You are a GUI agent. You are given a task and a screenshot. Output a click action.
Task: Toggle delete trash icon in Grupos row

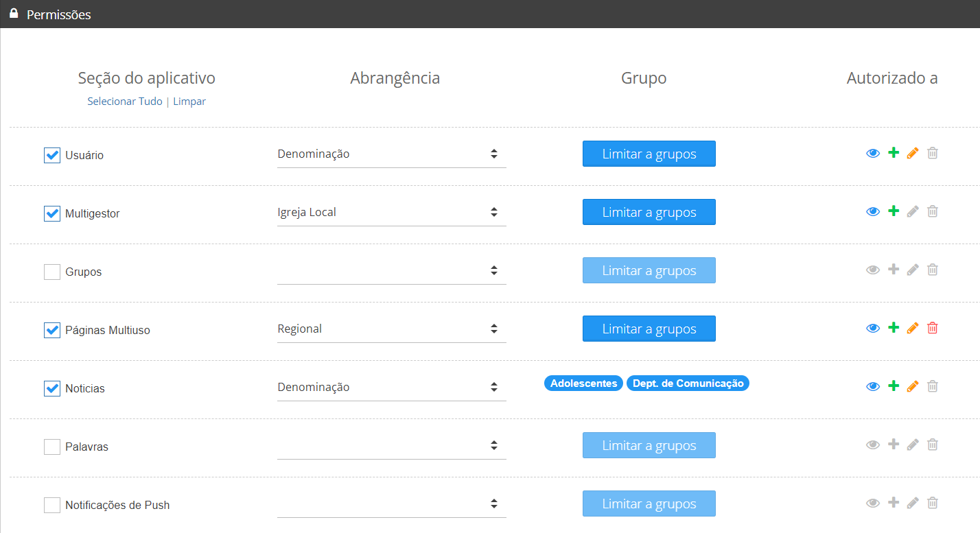click(x=932, y=270)
